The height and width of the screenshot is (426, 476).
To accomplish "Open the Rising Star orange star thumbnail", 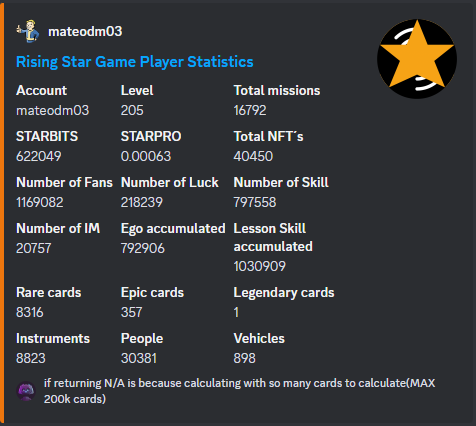I will click(x=417, y=59).
